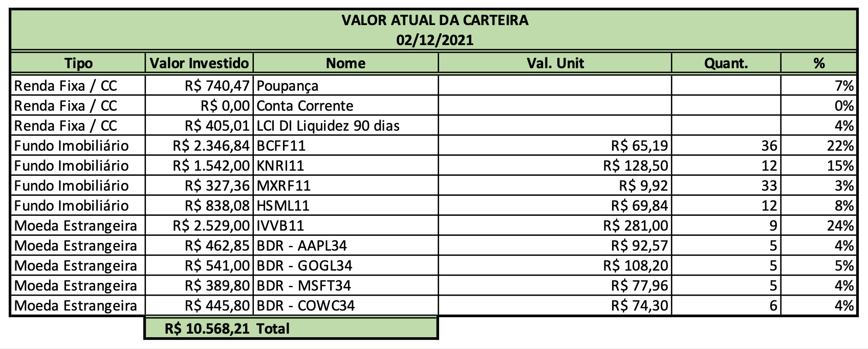The height and width of the screenshot is (349, 868).
Task: Click the Tipo column header
Action: coord(78,63)
